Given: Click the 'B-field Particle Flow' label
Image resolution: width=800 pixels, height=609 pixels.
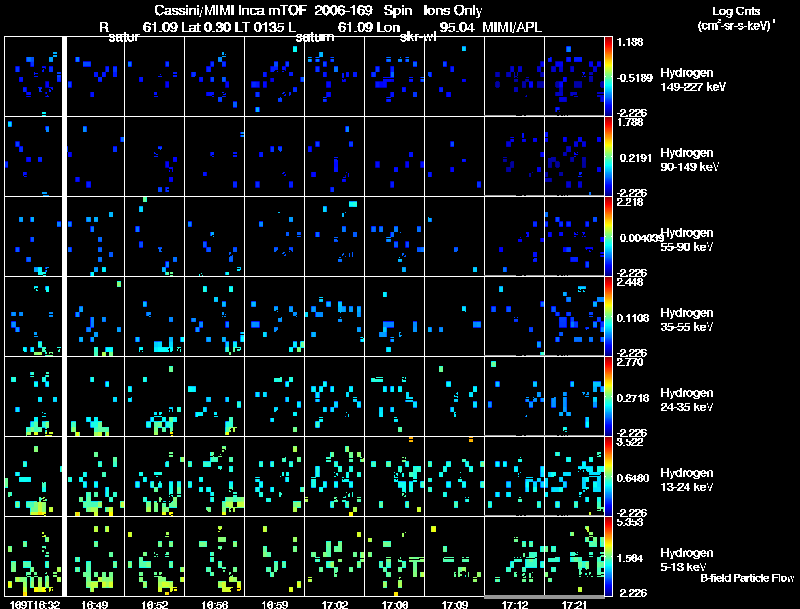Looking at the screenshot, I should click(x=747, y=578).
